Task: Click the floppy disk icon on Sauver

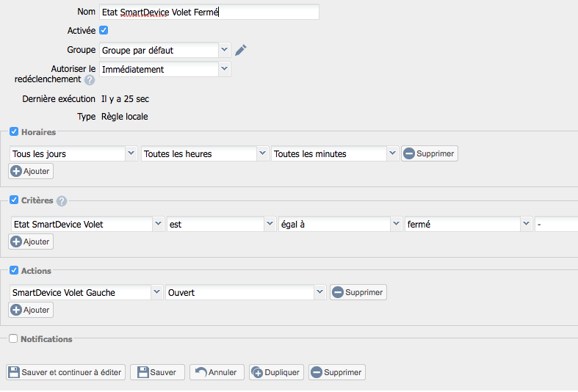Action: [142, 372]
